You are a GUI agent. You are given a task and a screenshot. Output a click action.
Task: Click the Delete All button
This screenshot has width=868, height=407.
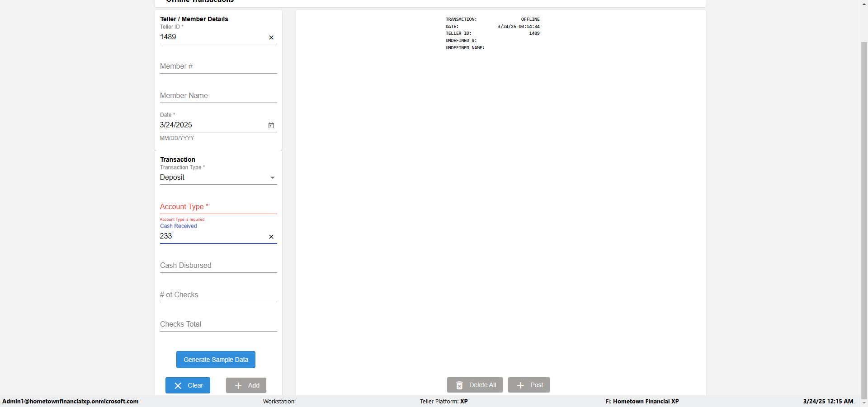click(x=475, y=385)
